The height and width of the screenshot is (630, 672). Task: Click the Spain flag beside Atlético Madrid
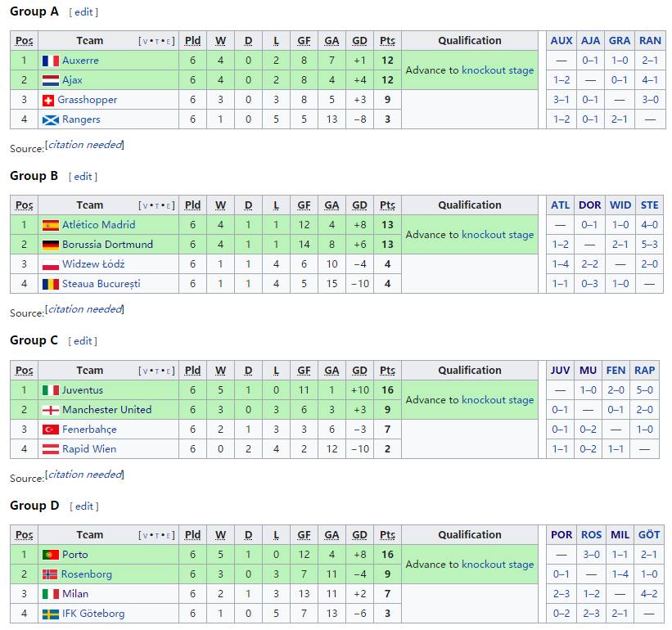pos(50,225)
